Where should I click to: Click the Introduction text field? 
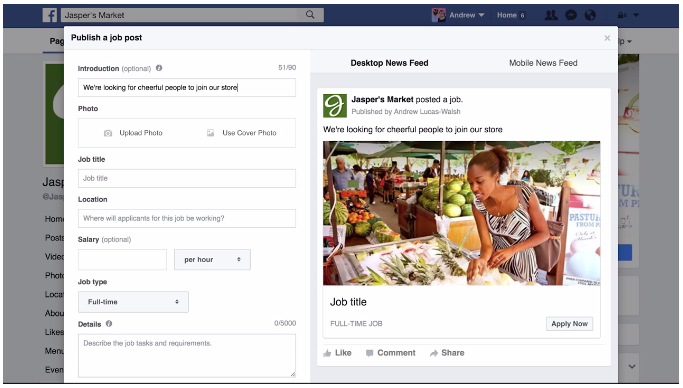pos(187,88)
